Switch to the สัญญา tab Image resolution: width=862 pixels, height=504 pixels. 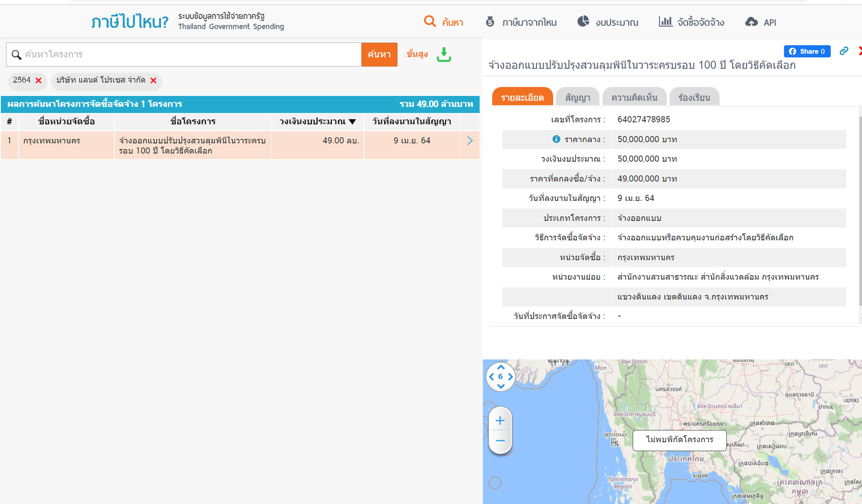coord(577,97)
